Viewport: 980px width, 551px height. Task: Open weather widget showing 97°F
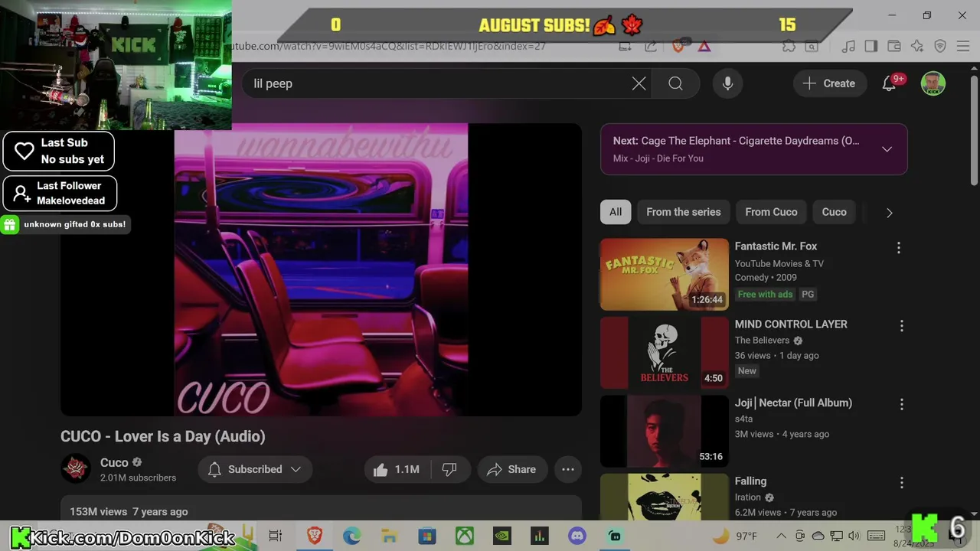coord(734,536)
